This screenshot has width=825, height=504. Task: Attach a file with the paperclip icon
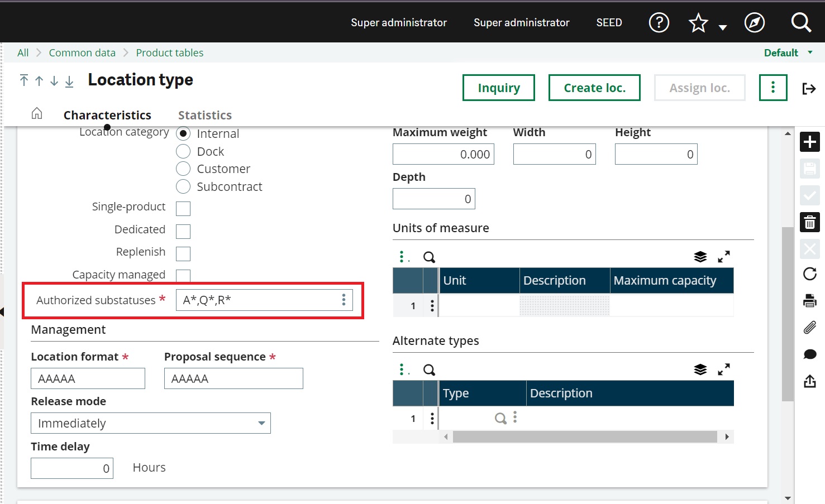click(x=809, y=327)
